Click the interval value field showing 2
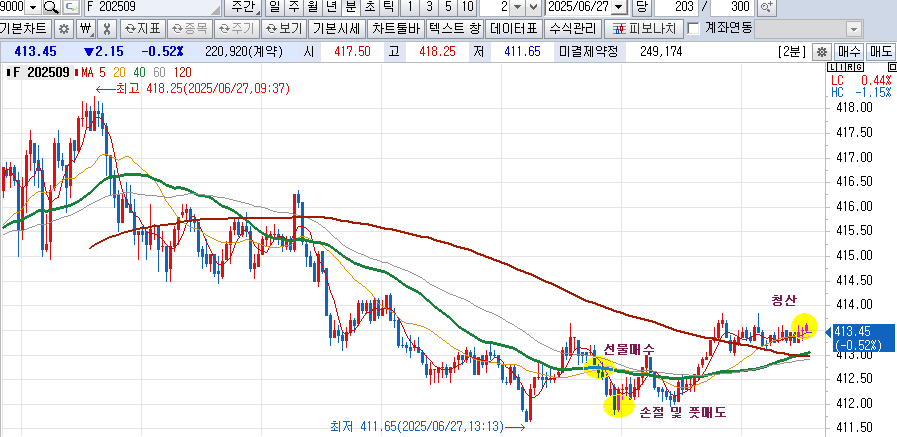The image size is (897, 437). (495, 7)
